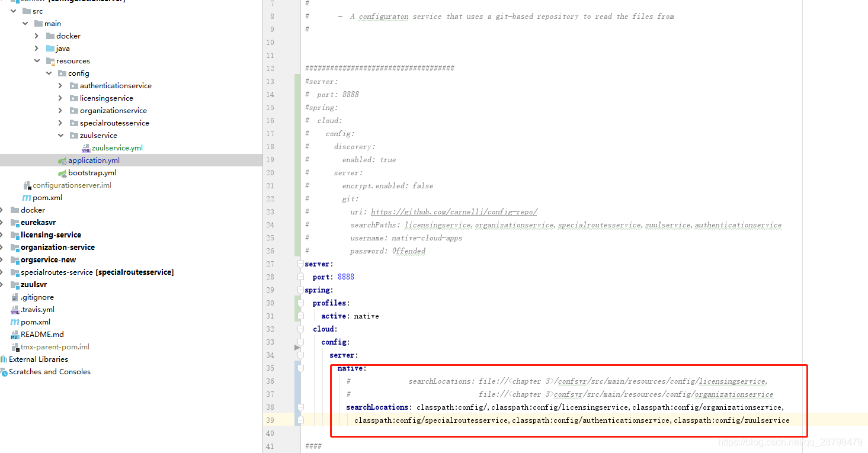The image size is (868, 453).
Task: Click the commented password line 26
Action: click(365, 251)
